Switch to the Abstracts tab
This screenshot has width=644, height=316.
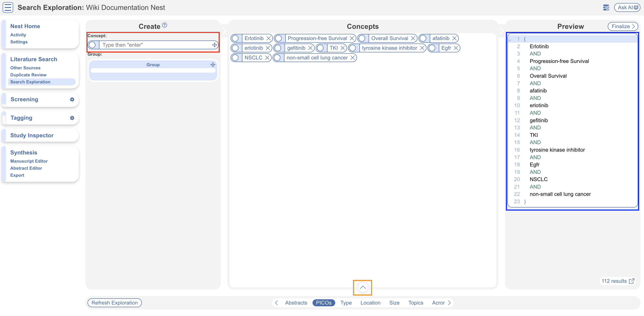[296, 303]
